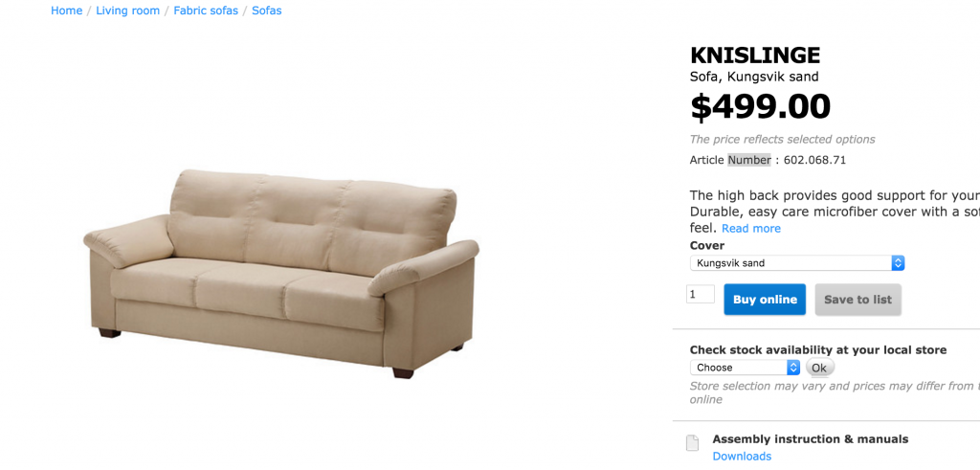Open Living room breadcrumb link
The image size is (980, 470).
[127, 11]
